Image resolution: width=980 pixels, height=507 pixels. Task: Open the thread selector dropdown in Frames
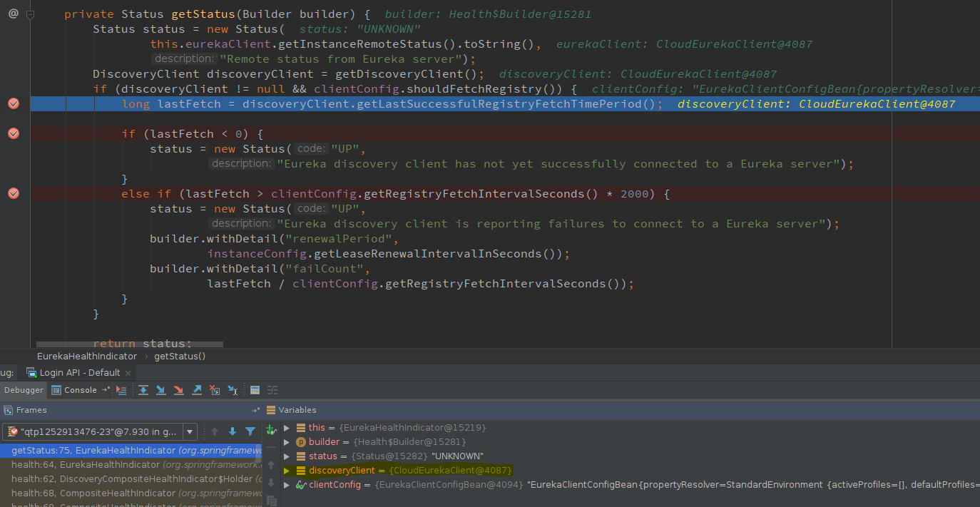click(x=189, y=431)
